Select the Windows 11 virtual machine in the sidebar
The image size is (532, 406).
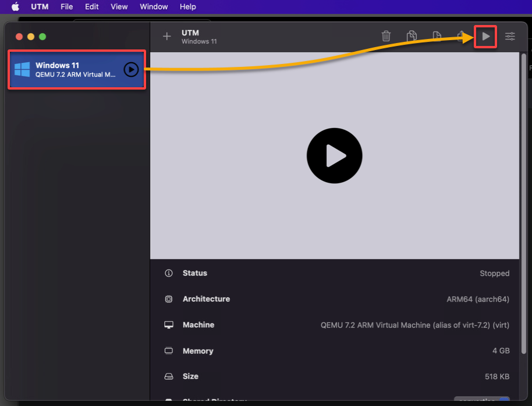pyautogui.click(x=77, y=70)
